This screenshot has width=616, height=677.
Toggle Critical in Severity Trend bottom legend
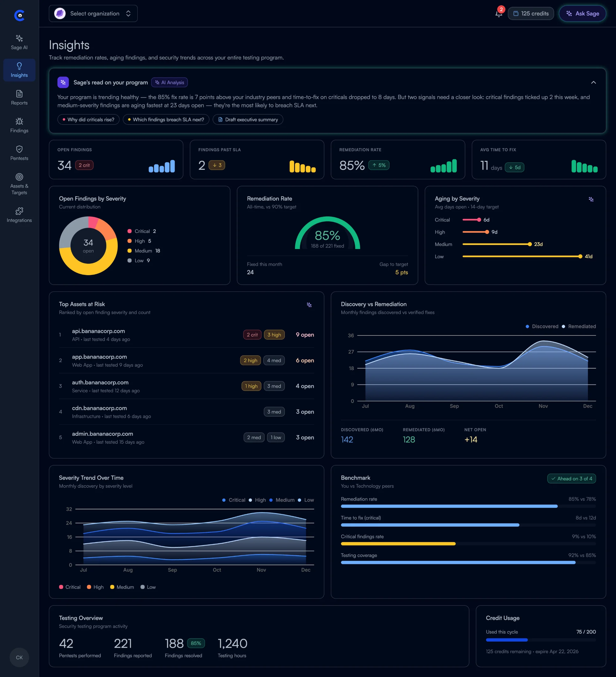[x=70, y=587]
